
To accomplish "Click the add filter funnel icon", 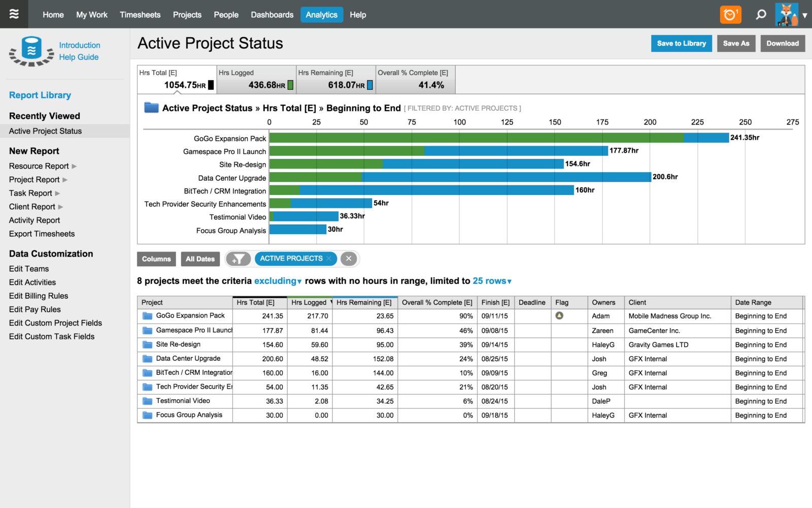I will pyautogui.click(x=239, y=259).
